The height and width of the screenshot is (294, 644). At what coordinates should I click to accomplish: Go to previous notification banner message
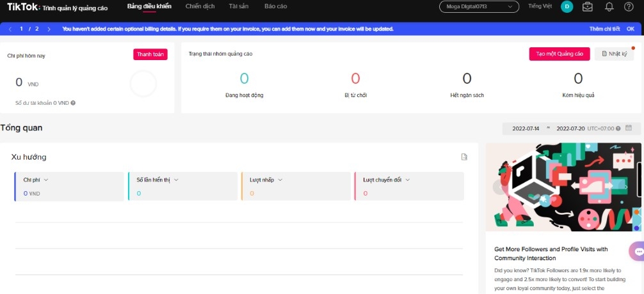(x=10, y=29)
